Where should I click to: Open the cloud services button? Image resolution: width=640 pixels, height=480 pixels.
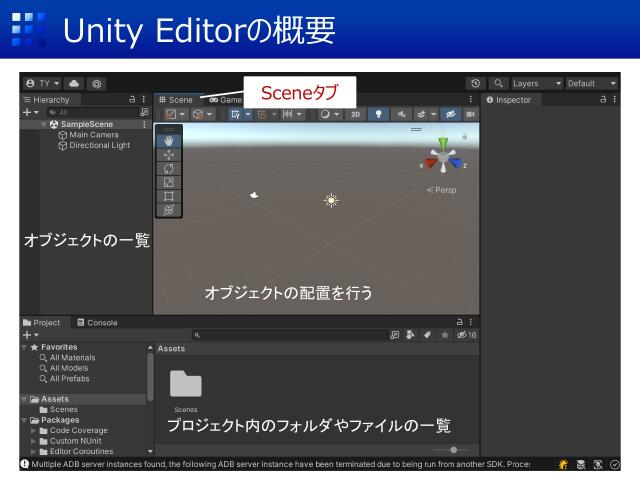pyautogui.click(x=75, y=84)
